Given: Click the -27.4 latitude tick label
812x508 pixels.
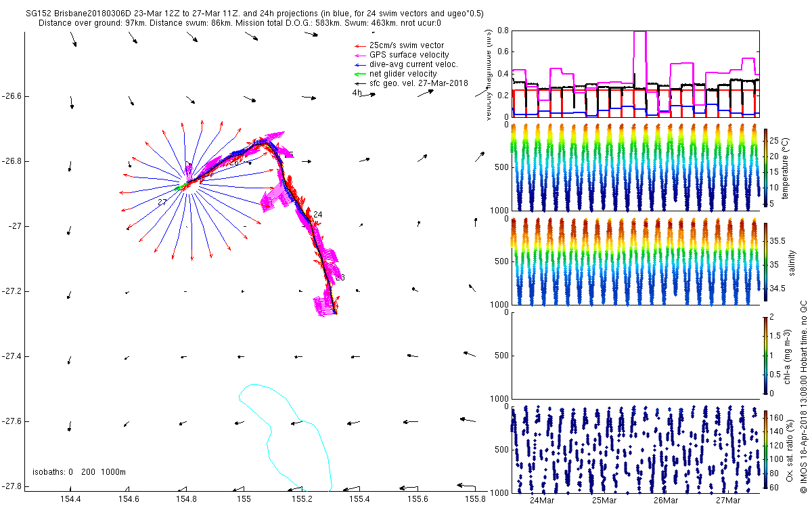Looking at the screenshot, I should (12, 356).
